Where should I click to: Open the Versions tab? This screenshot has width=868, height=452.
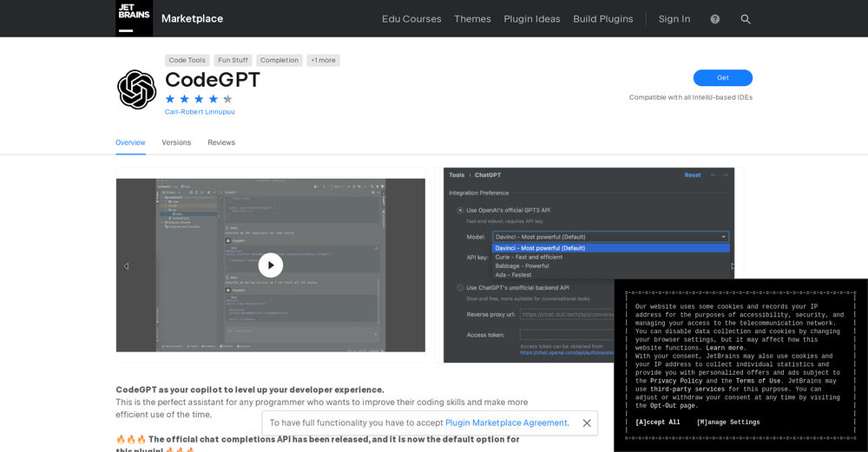[x=176, y=142]
